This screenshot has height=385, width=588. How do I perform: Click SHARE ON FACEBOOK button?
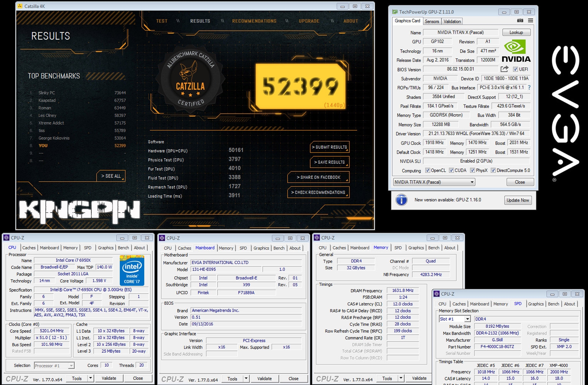[x=318, y=177]
